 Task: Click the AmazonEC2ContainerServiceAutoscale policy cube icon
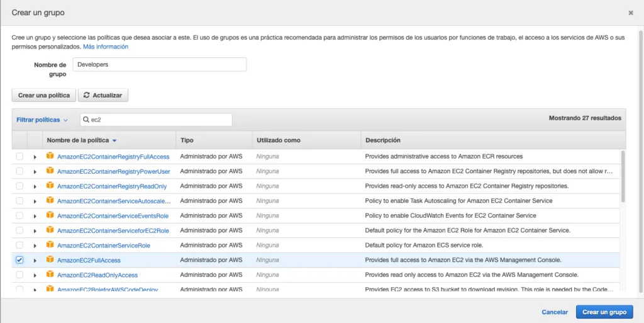point(50,201)
